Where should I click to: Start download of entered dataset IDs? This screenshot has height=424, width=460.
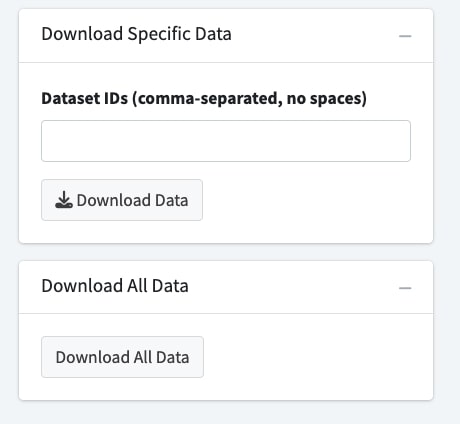[x=122, y=200]
